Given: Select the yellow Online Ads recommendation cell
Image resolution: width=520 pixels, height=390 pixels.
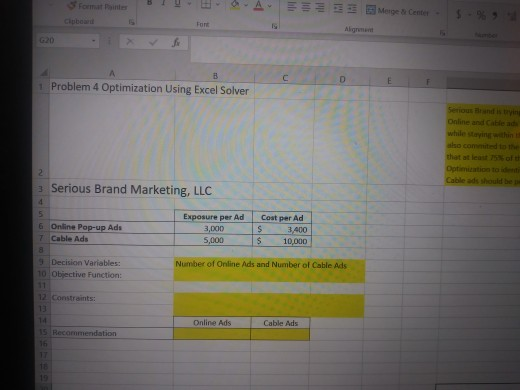Looking at the screenshot, I should click(x=212, y=334).
